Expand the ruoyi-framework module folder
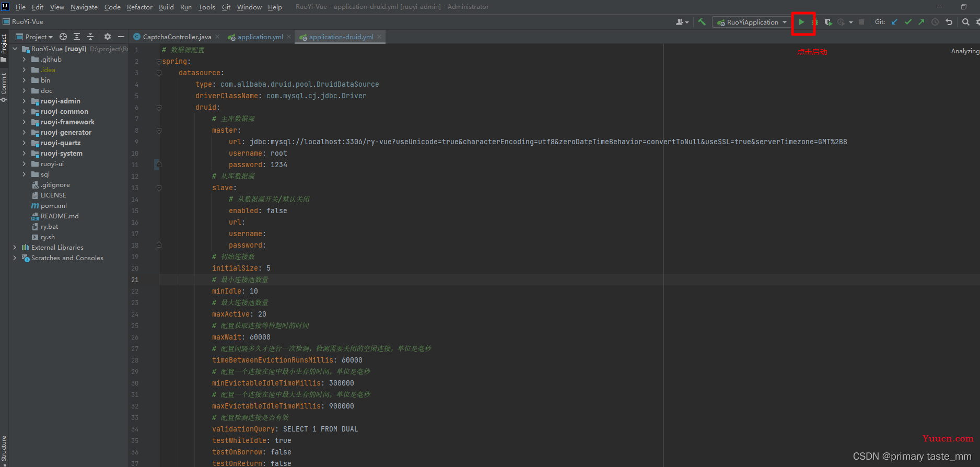 coord(24,122)
